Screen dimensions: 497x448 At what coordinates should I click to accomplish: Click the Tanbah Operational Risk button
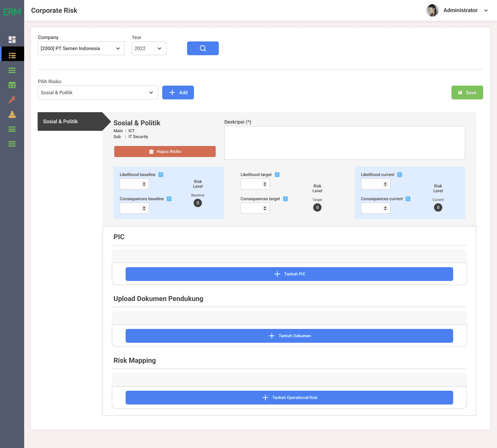(289, 398)
